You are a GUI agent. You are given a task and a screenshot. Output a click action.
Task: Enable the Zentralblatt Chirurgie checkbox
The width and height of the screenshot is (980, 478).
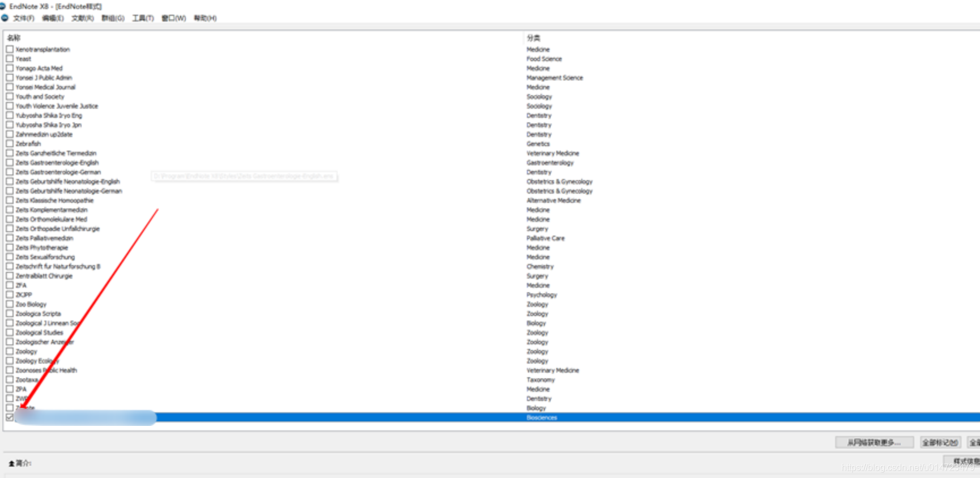point(10,276)
